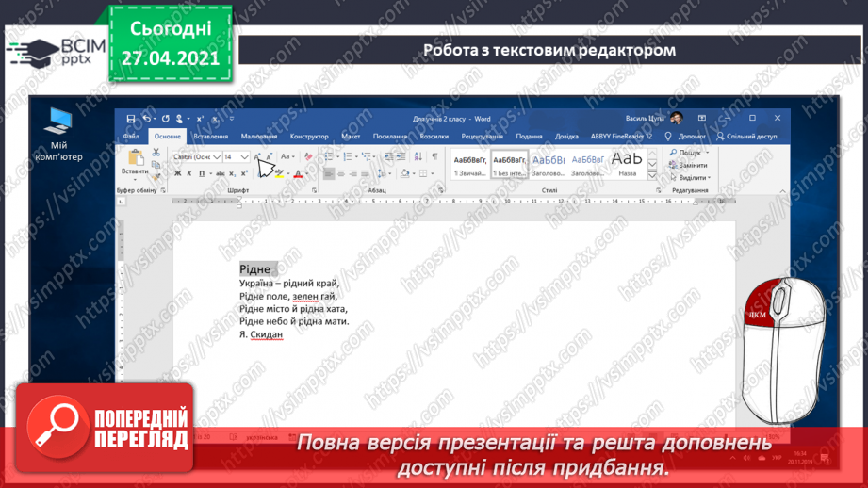The height and width of the screenshot is (488, 868).
Task: Click Мій комп'ютер desktop icon
Action: click(x=58, y=135)
